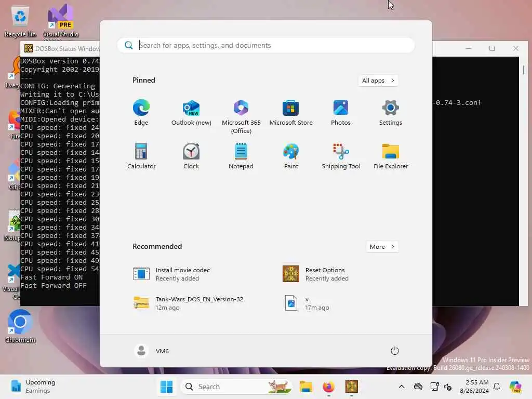Viewport: 532px width, 399px height.
Task: Open Recycle Bin on desktop
Action: pyautogui.click(x=20, y=22)
